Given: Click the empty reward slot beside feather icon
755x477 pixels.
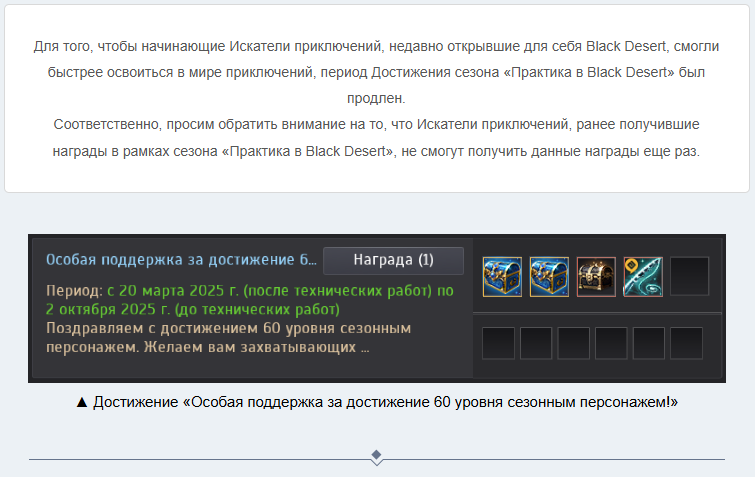Looking at the screenshot, I should pyautogui.click(x=690, y=276).
